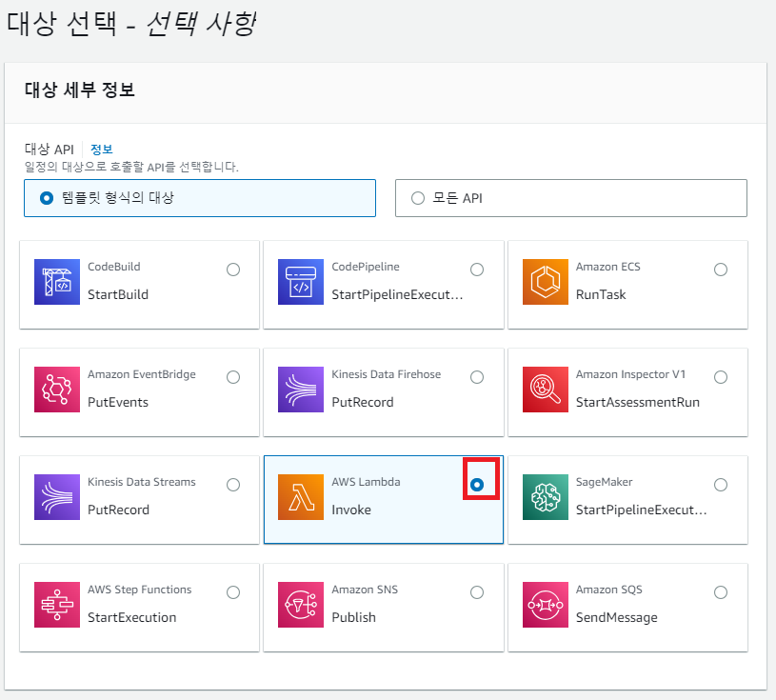This screenshot has height=700, width=776.
Task: Click the 'Amazon SQS' label
Action: [x=608, y=590]
